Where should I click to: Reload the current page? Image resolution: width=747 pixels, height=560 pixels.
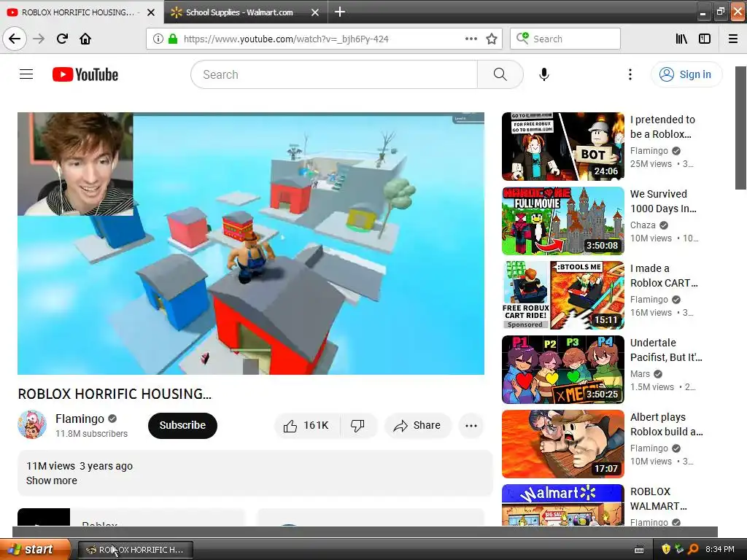pyautogui.click(x=62, y=39)
